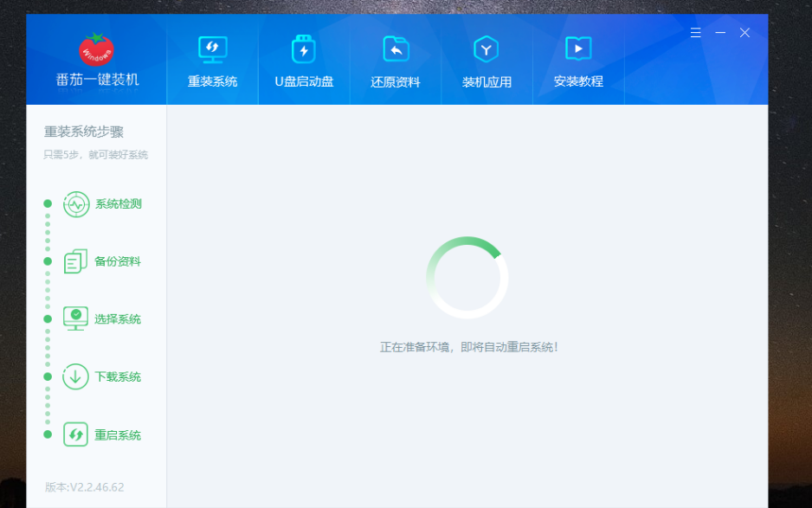Click the circular loading progress spinner

(x=467, y=278)
